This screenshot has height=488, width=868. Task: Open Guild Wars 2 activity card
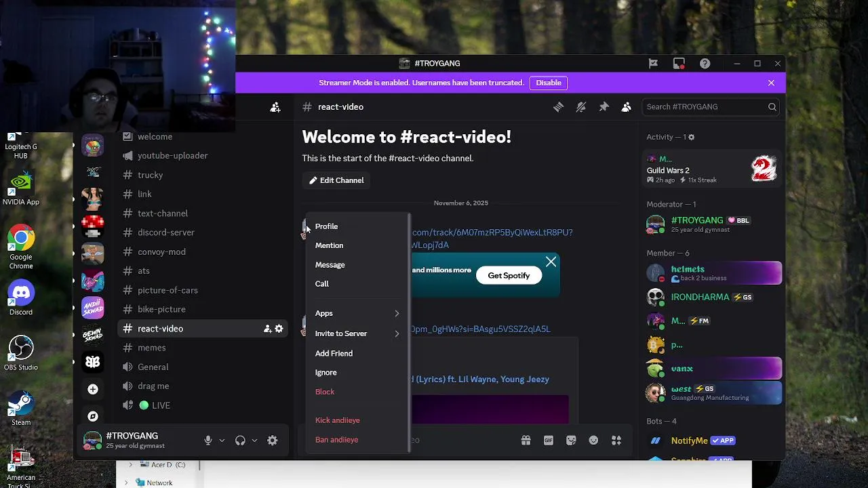click(712, 169)
